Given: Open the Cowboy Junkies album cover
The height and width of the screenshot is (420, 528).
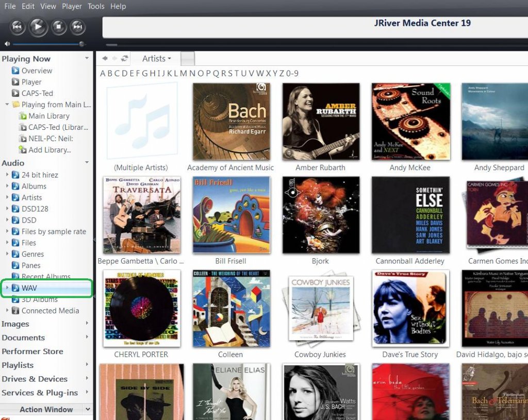Looking at the screenshot, I should [x=321, y=308].
